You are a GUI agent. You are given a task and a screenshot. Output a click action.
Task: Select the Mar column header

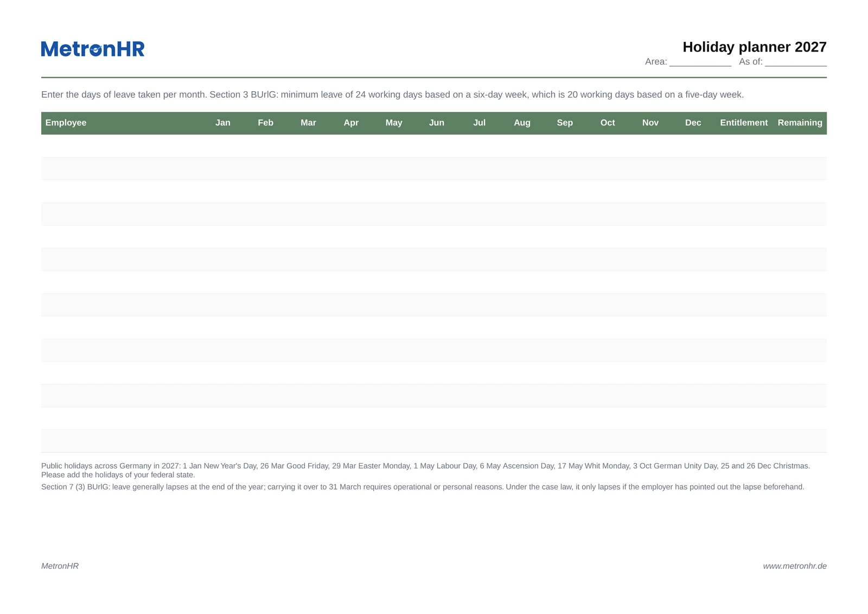click(x=308, y=123)
